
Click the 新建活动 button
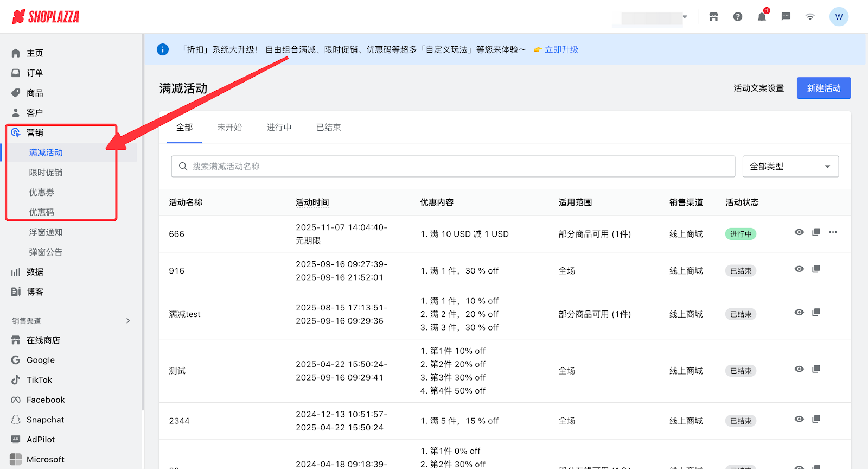click(824, 88)
